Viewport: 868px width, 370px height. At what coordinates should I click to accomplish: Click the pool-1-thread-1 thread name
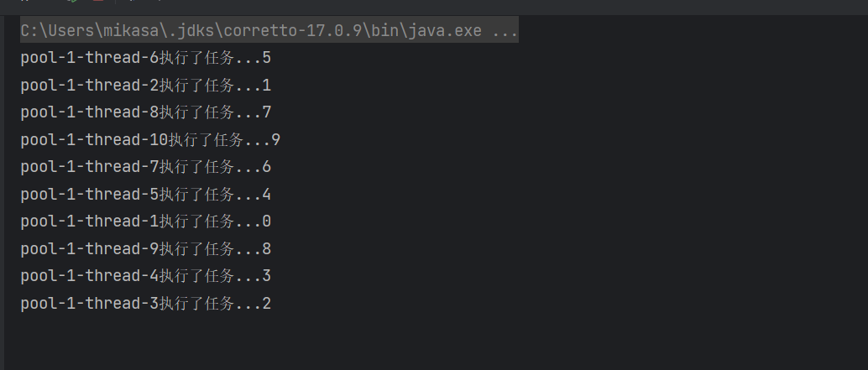click(x=90, y=221)
